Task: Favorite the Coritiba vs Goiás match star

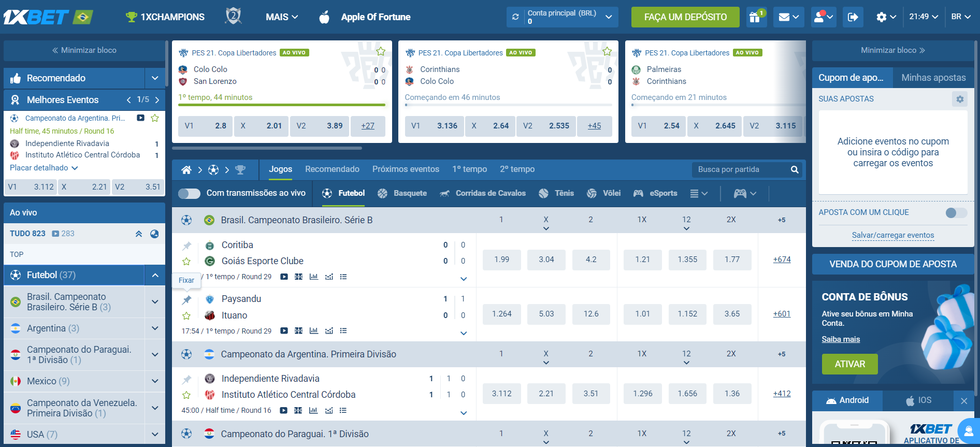Action: [186, 262]
